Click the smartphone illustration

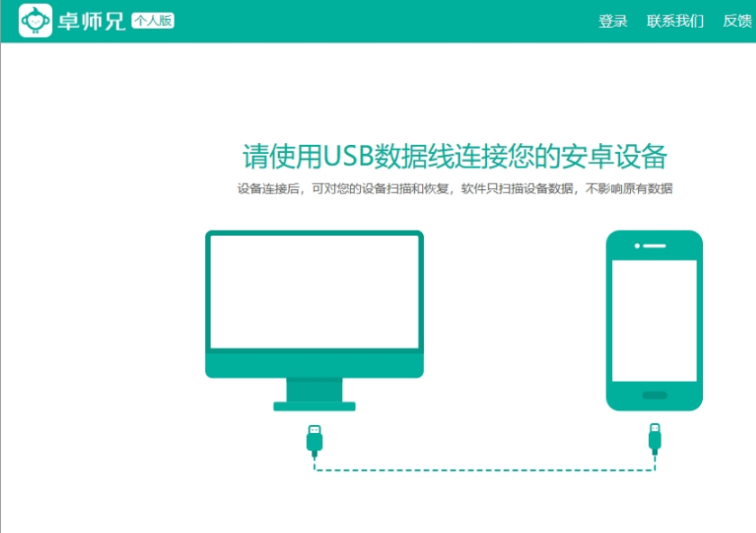tap(654, 320)
